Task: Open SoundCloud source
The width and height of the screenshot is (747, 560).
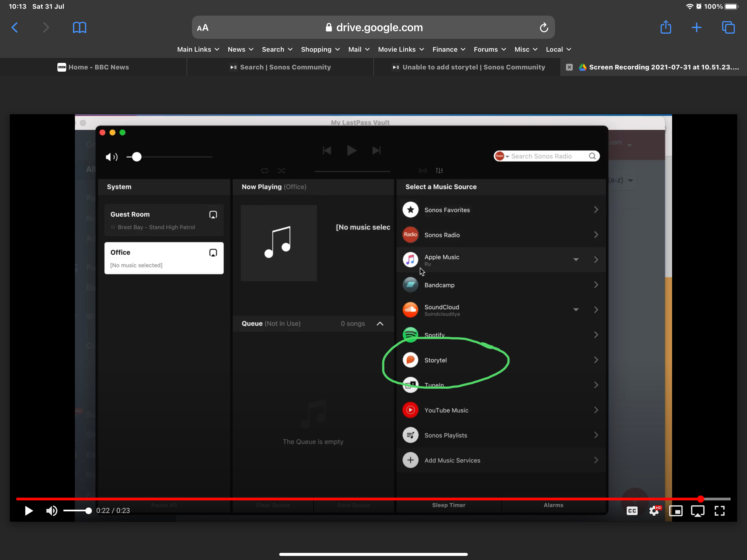Action: [x=501, y=310]
